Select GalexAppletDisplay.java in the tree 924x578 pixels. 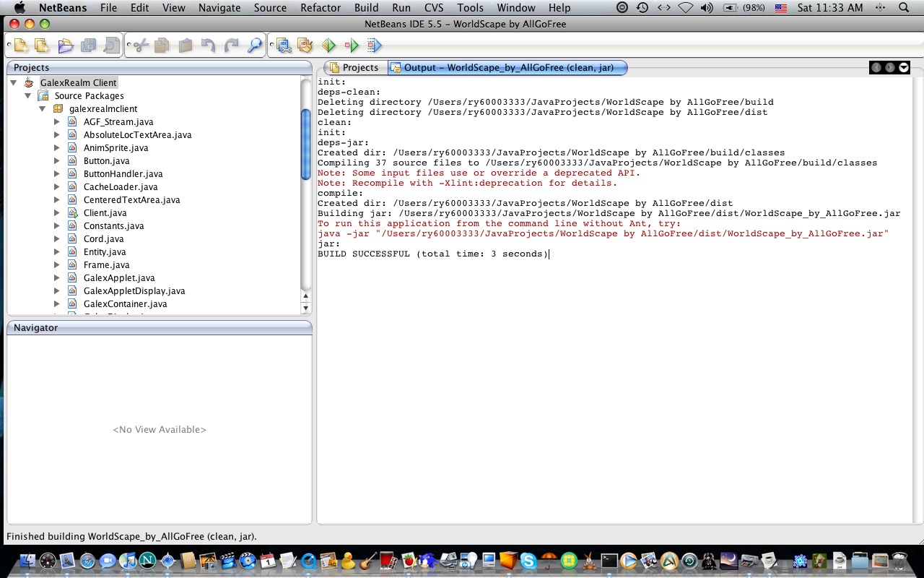click(134, 291)
